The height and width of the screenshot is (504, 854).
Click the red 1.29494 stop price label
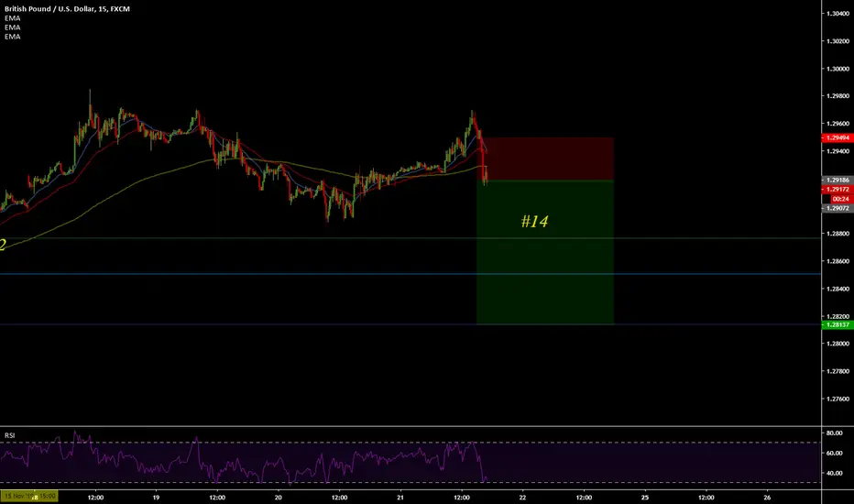(x=838, y=137)
